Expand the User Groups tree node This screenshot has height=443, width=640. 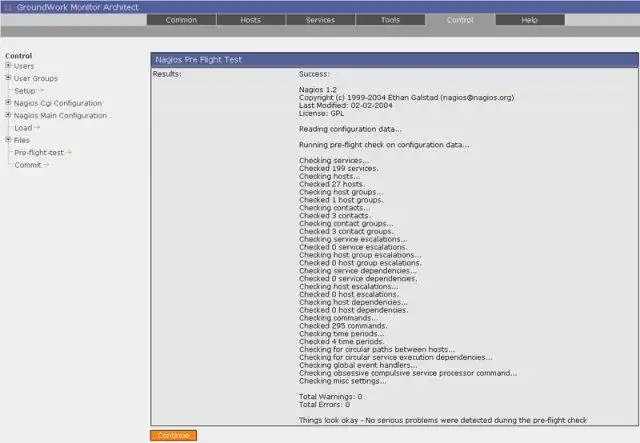coord(8,77)
